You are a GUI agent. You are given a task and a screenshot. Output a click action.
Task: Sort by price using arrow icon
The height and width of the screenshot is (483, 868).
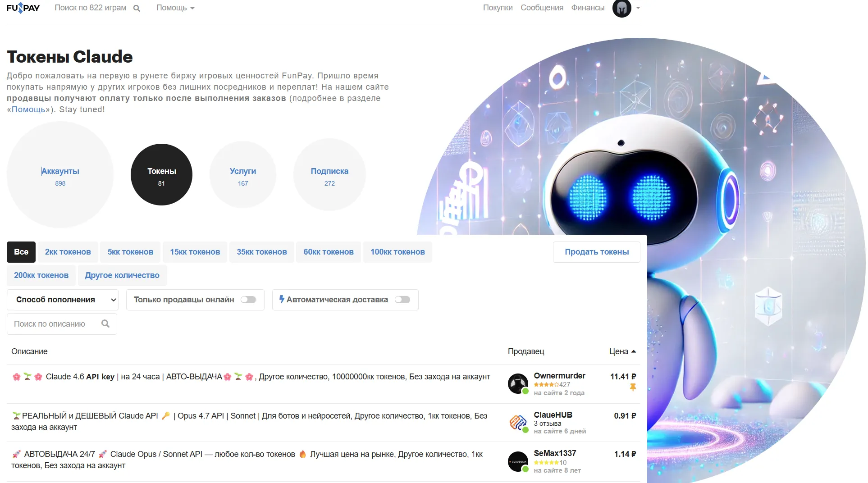[634, 351]
